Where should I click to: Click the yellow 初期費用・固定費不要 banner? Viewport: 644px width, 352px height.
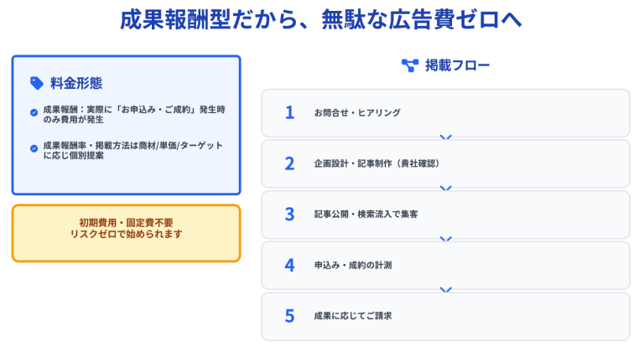(126, 232)
